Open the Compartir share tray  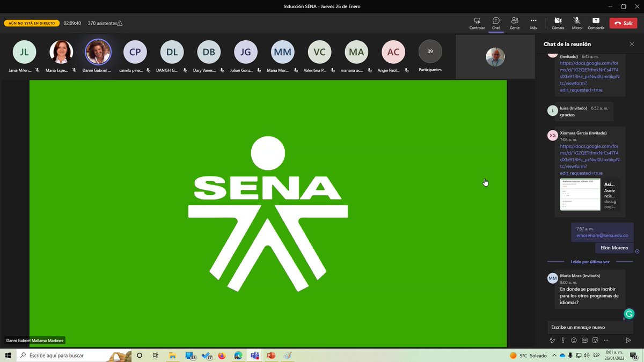pos(596,23)
